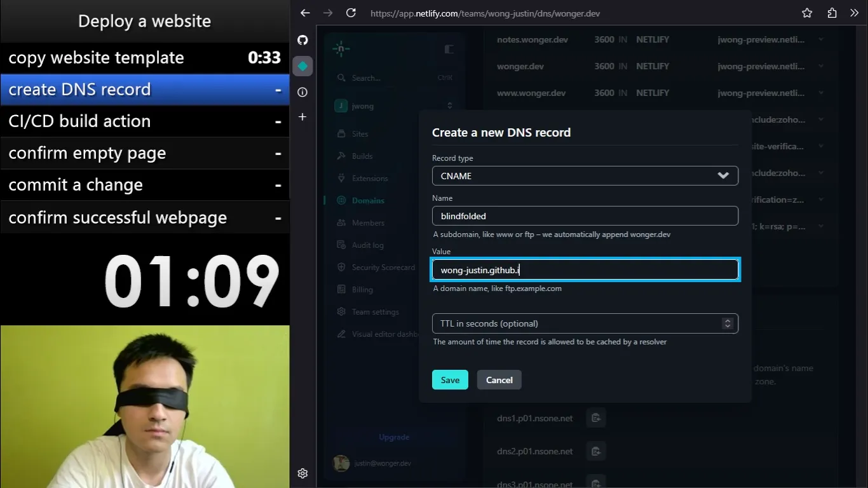868x488 pixels.
Task: Open the browser extensions puzzle icon
Action: coord(832,13)
